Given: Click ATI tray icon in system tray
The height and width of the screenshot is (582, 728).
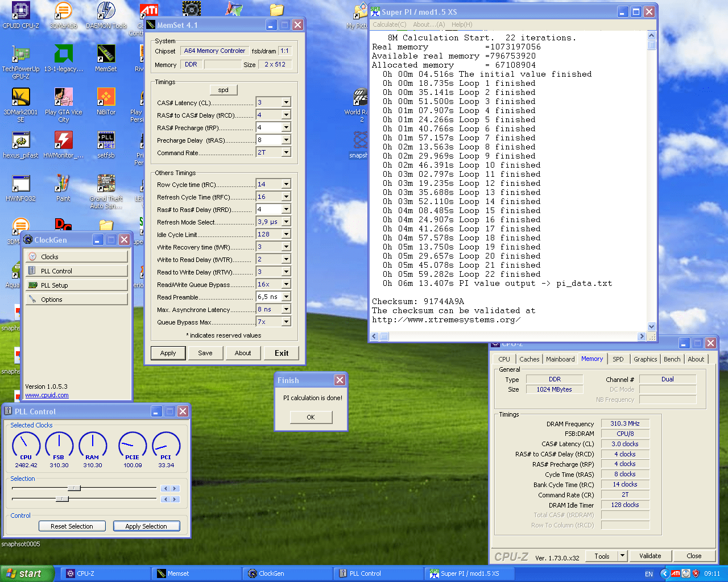Looking at the screenshot, I should 675,573.
